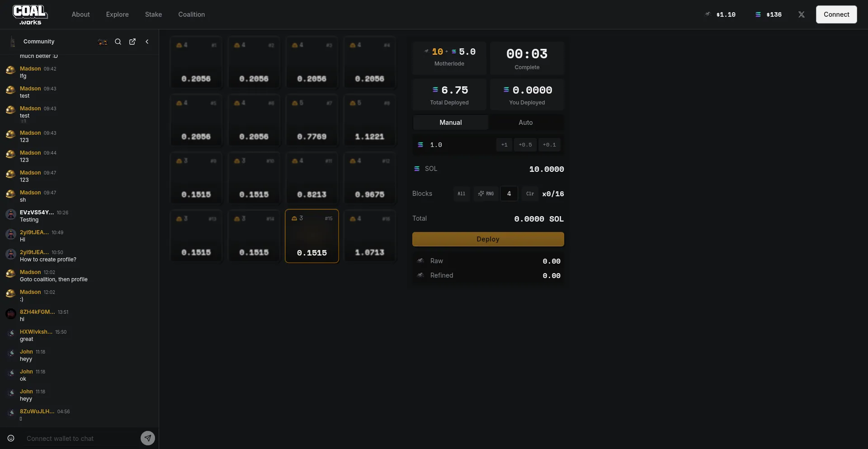
Task: Pop out the Community chat window
Action: pyautogui.click(x=132, y=42)
